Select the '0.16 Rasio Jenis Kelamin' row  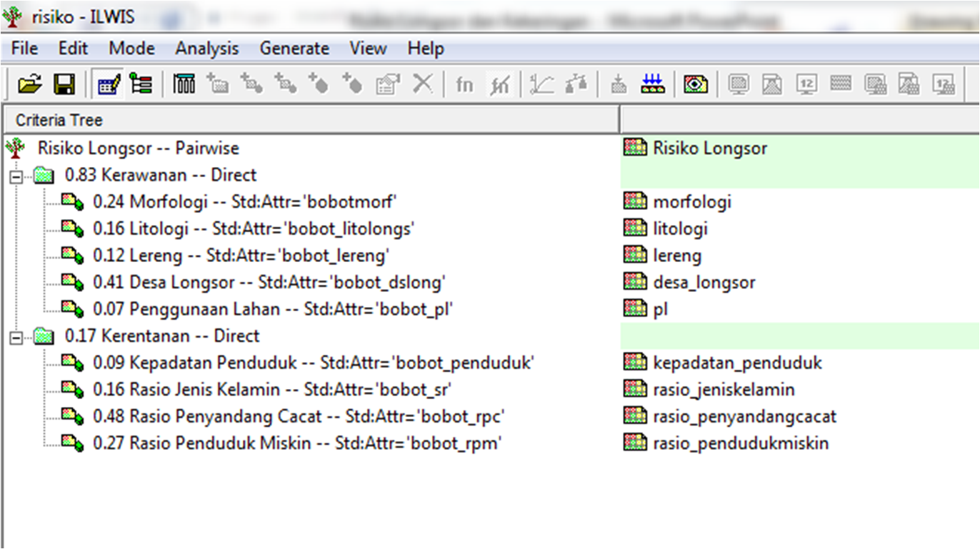click(x=273, y=390)
